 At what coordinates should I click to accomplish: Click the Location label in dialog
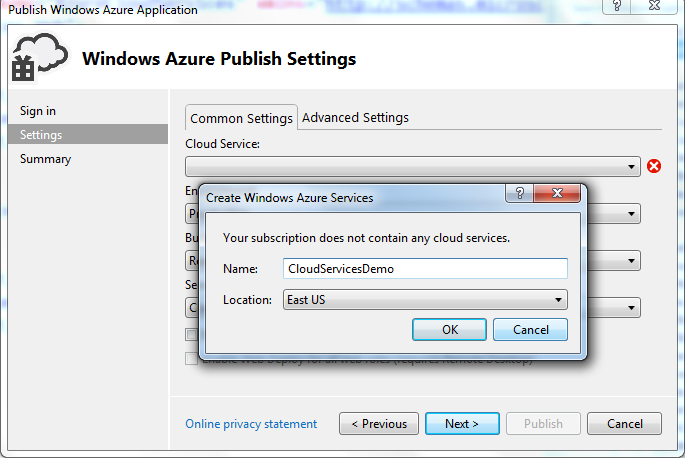[x=247, y=300]
